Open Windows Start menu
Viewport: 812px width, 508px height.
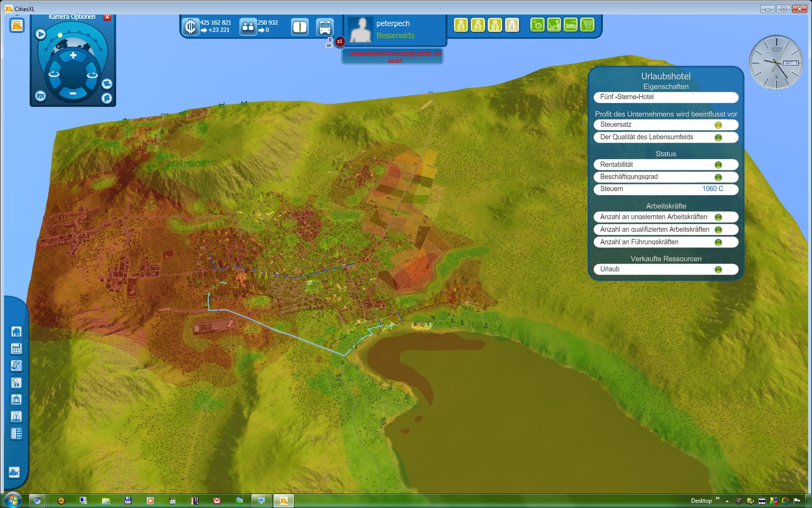(x=13, y=500)
